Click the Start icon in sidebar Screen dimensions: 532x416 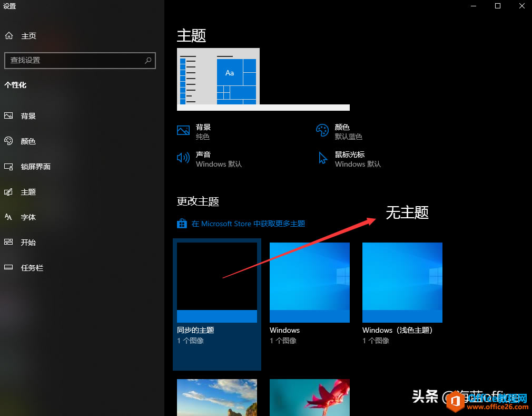(x=8, y=242)
